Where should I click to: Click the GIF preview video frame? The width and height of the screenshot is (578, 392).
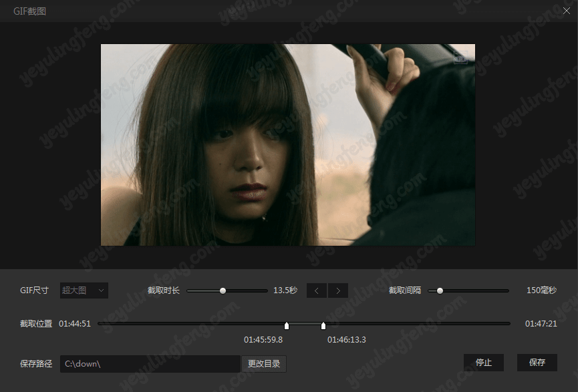pos(288,145)
